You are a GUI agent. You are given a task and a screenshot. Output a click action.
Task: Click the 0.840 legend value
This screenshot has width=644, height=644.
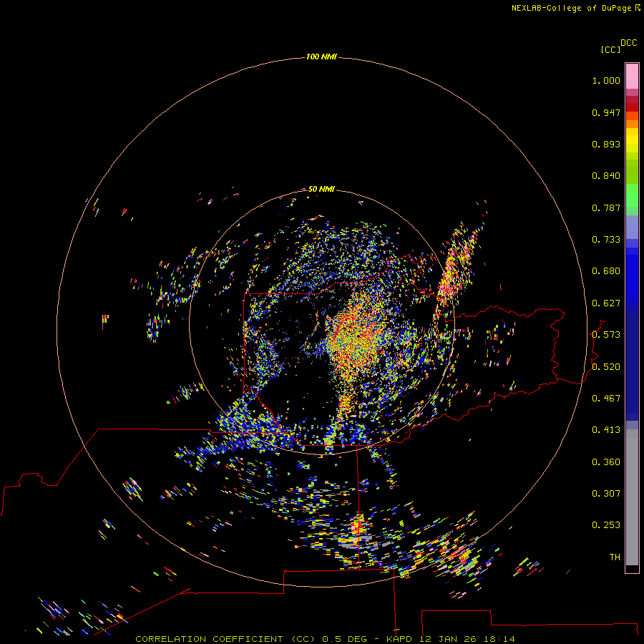click(x=606, y=176)
